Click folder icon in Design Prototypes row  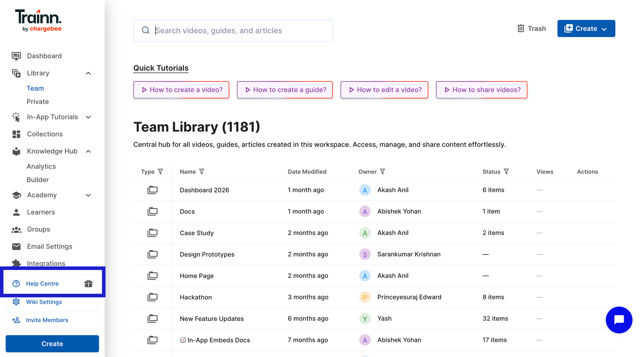(x=152, y=254)
